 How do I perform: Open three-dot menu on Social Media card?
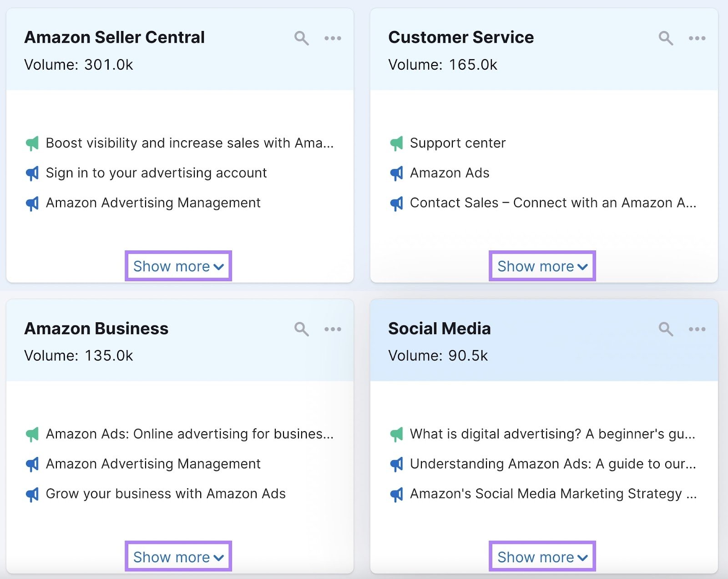pyautogui.click(x=697, y=329)
